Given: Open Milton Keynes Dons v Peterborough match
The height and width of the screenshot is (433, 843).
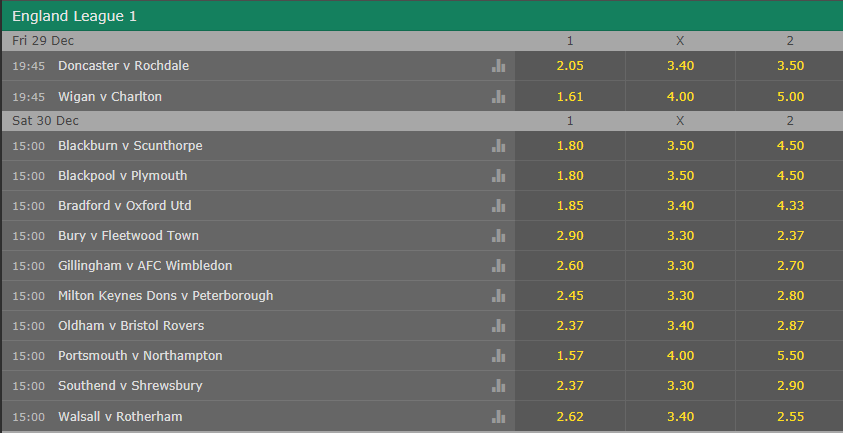Looking at the screenshot, I should [166, 295].
